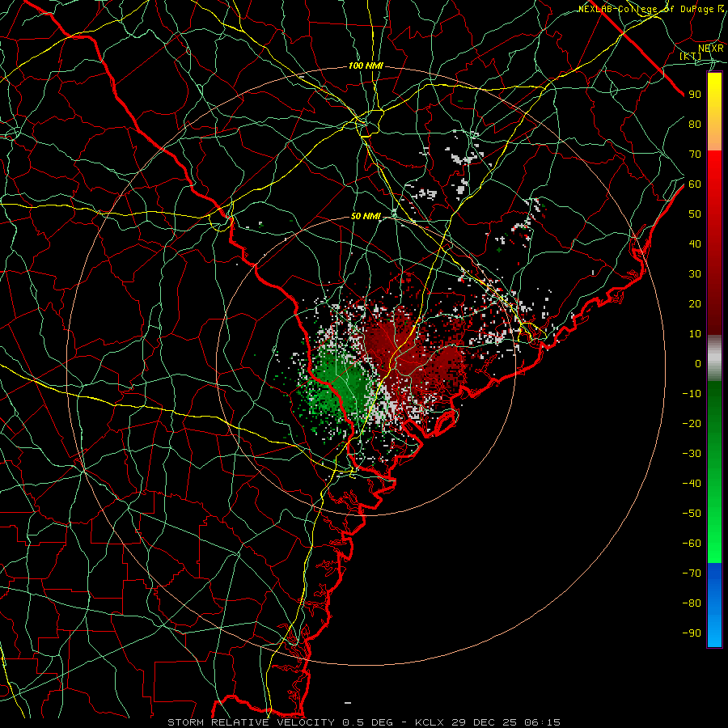Image resolution: width=728 pixels, height=728 pixels.
Task: Click the "-20" scale value
Action: [x=692, y=424]
